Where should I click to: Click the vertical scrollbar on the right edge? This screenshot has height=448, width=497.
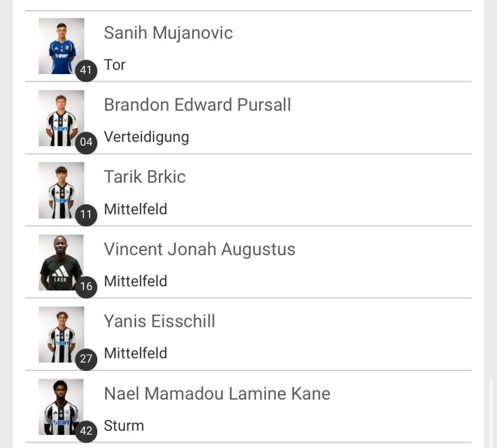(492, 412)
